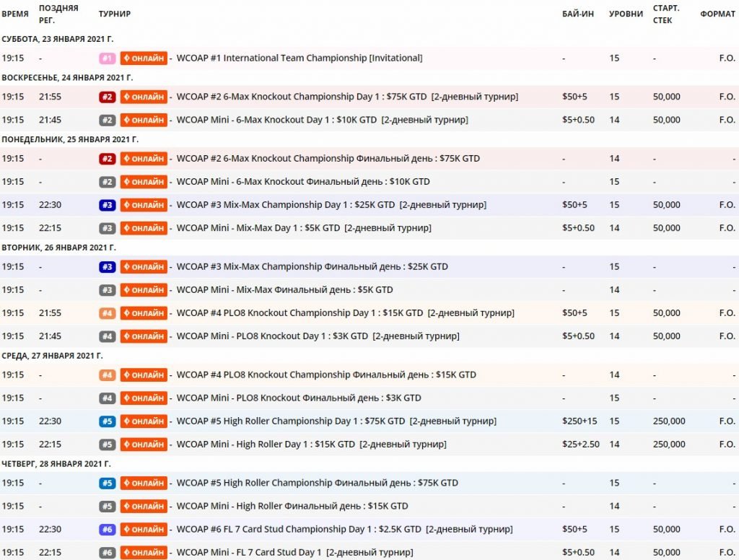739x560 pixels.
Task: Open WCOAP Mini PLO8 Knockout Финальный день
Action: (x=299, y=398)
